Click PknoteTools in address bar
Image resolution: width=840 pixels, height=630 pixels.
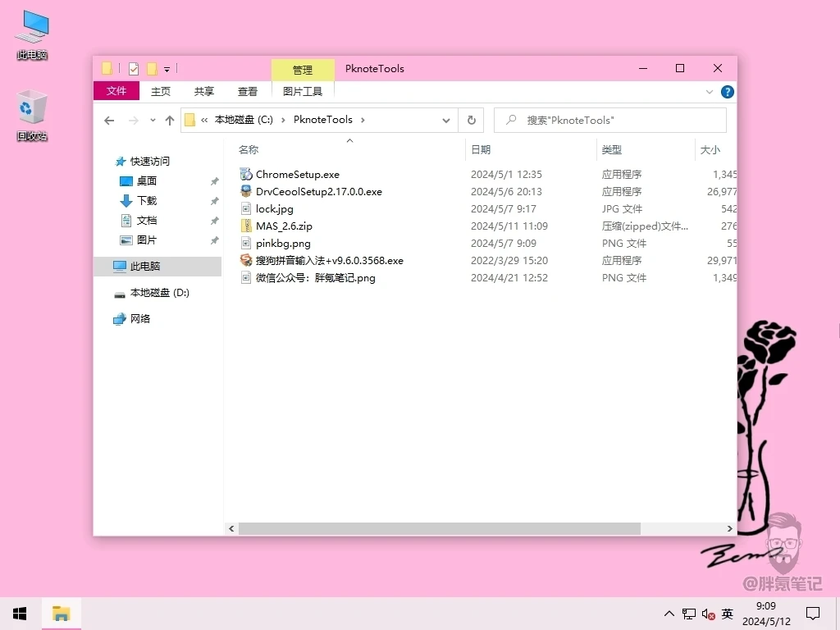(323, 120)
